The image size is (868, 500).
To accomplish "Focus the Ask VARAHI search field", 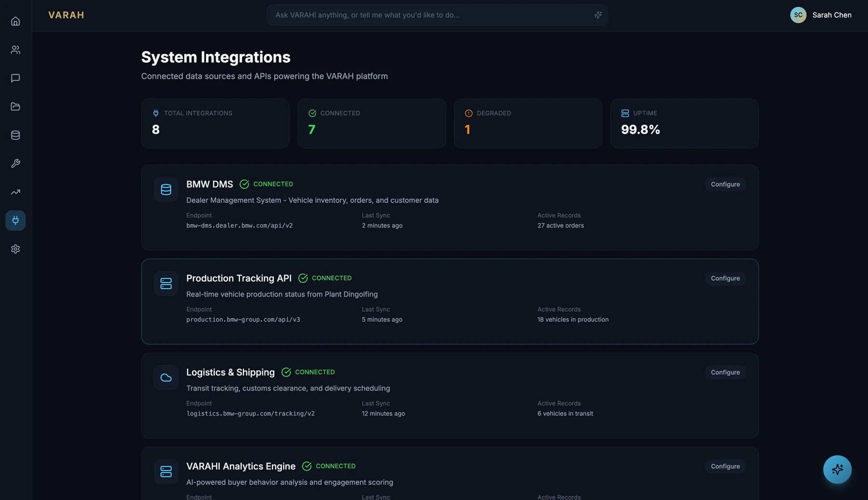I will point(437,15).
